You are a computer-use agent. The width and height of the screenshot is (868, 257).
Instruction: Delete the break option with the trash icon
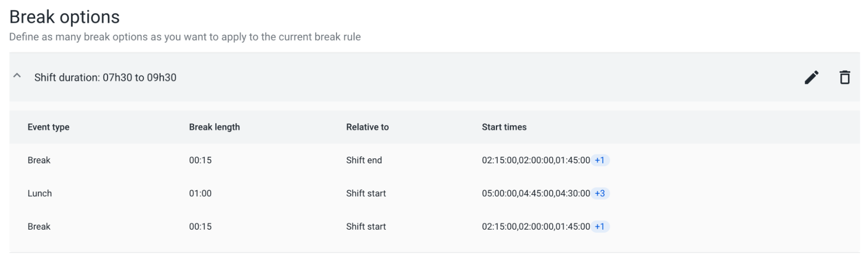[x=845, y=78]
